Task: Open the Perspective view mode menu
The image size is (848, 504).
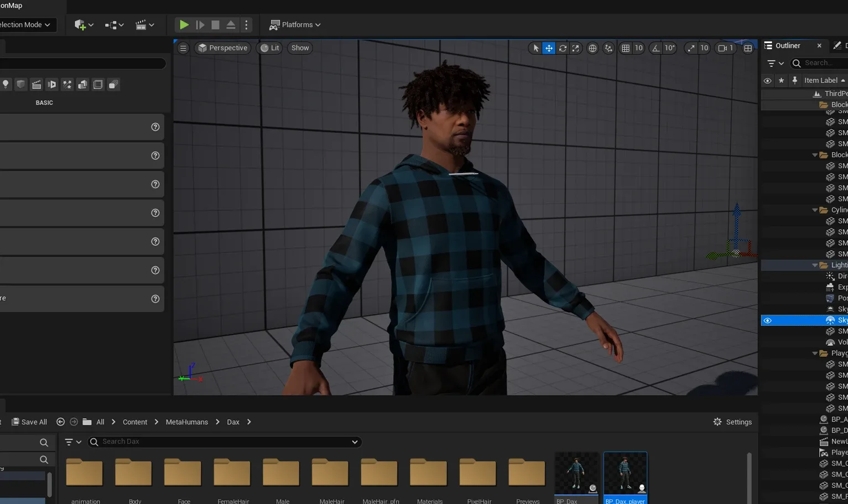Action: (x=222, y=48)
